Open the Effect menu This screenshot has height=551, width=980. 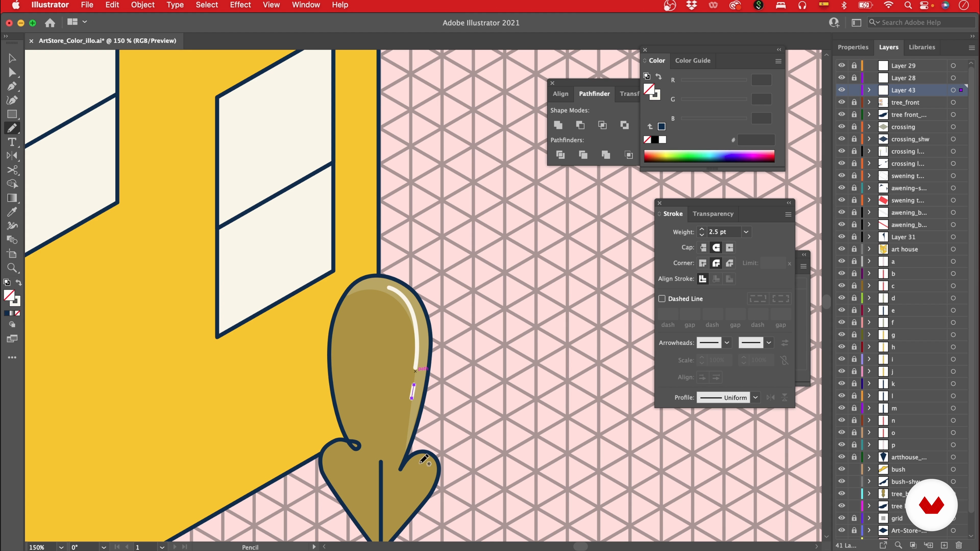coord(240,5)
